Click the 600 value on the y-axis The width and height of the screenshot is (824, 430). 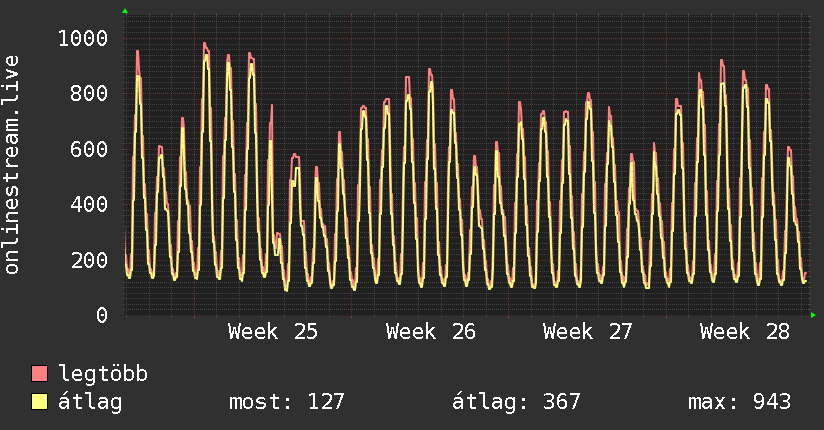point(89,149)
